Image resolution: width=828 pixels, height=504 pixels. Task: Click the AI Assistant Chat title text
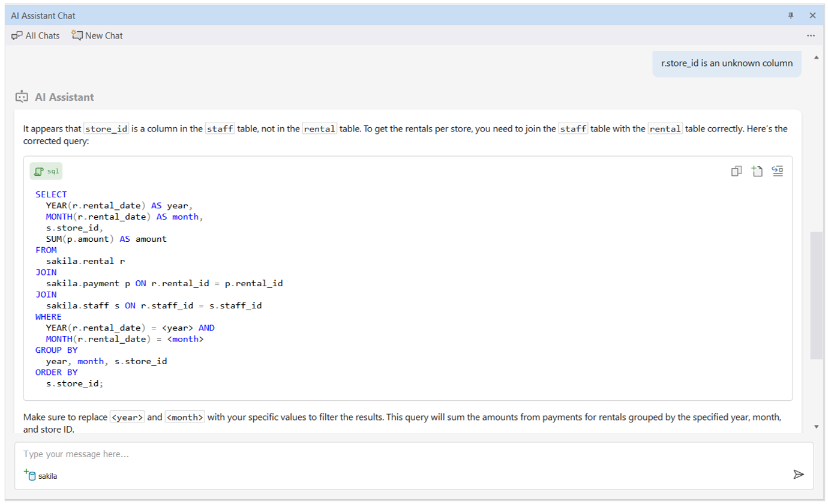point(43,16)
